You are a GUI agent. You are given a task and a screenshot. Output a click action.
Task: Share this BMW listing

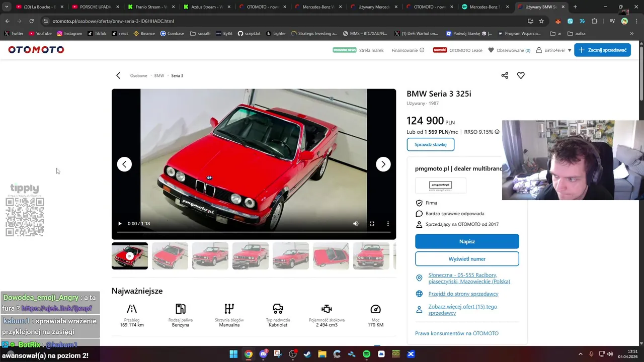pyautogui.click(x=505, y=75)
